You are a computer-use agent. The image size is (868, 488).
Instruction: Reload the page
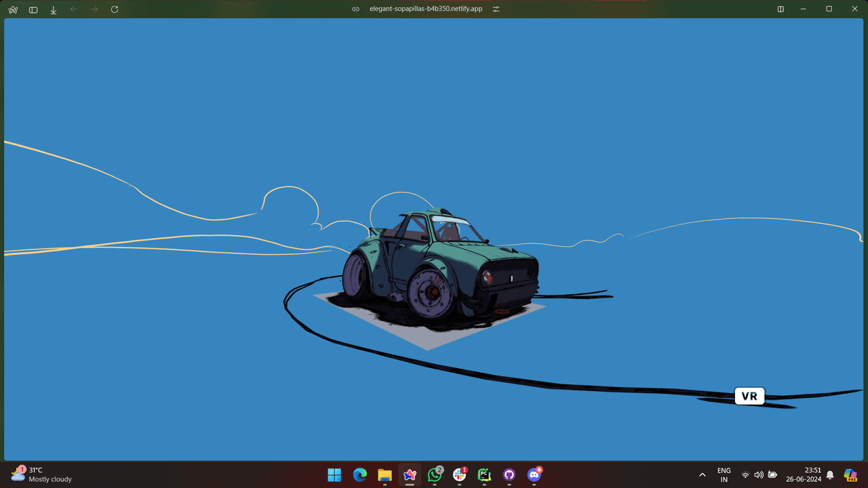(115, 9)
